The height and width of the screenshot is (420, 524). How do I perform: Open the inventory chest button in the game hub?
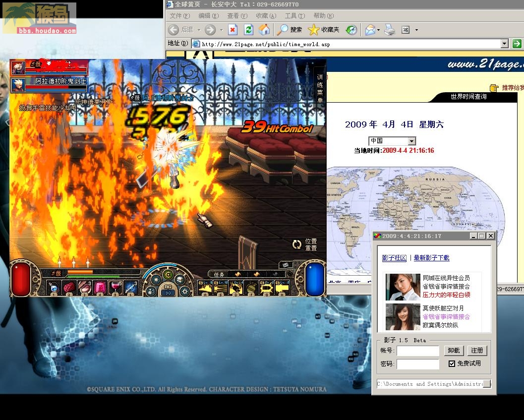180,279
